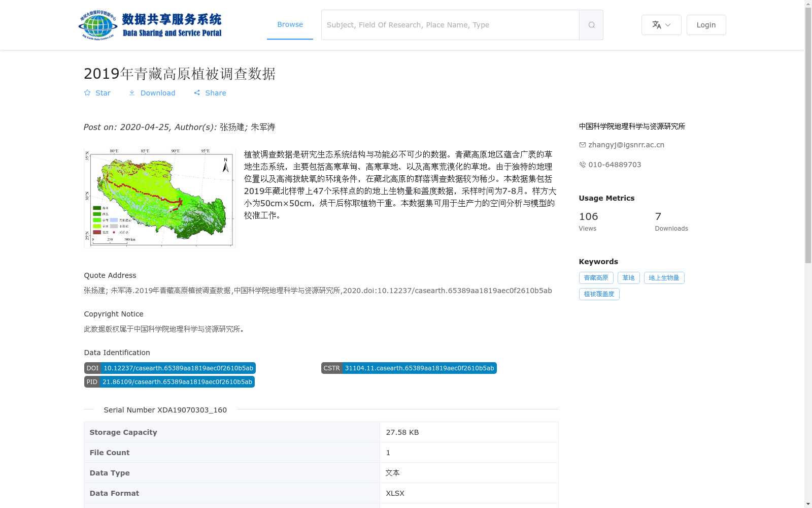Star this dataset

[97, 93]
